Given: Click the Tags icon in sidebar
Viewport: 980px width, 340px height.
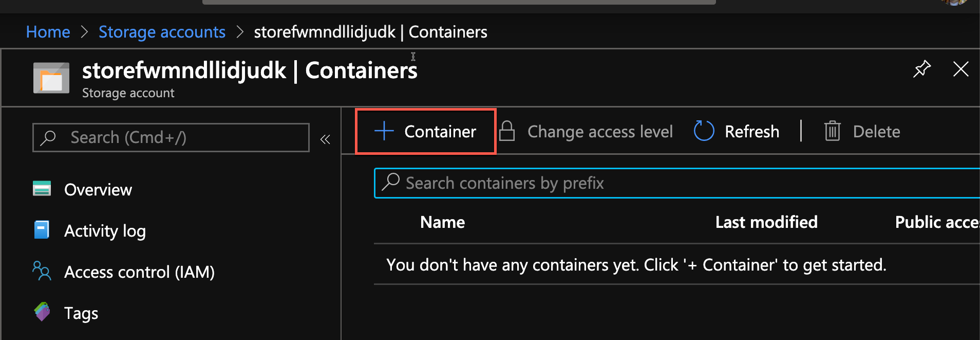Looking at the screenshot, I should point(42,312).
